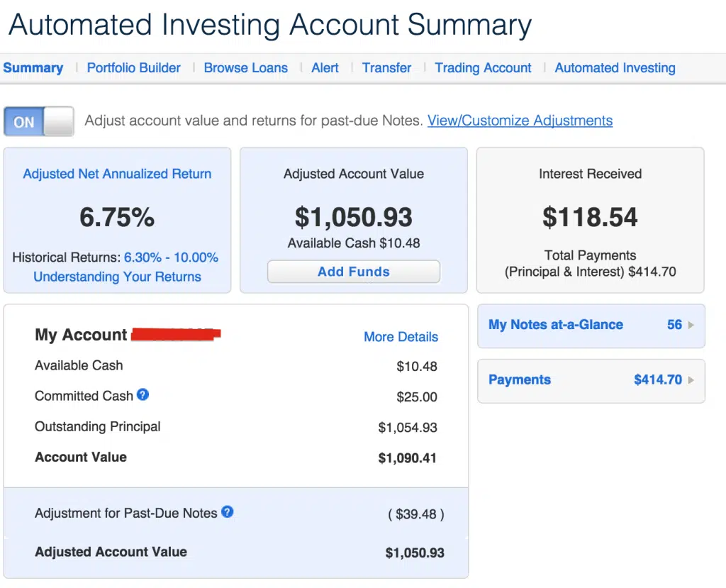Select the My Notes at-a-Glance panel

point(591,326)
